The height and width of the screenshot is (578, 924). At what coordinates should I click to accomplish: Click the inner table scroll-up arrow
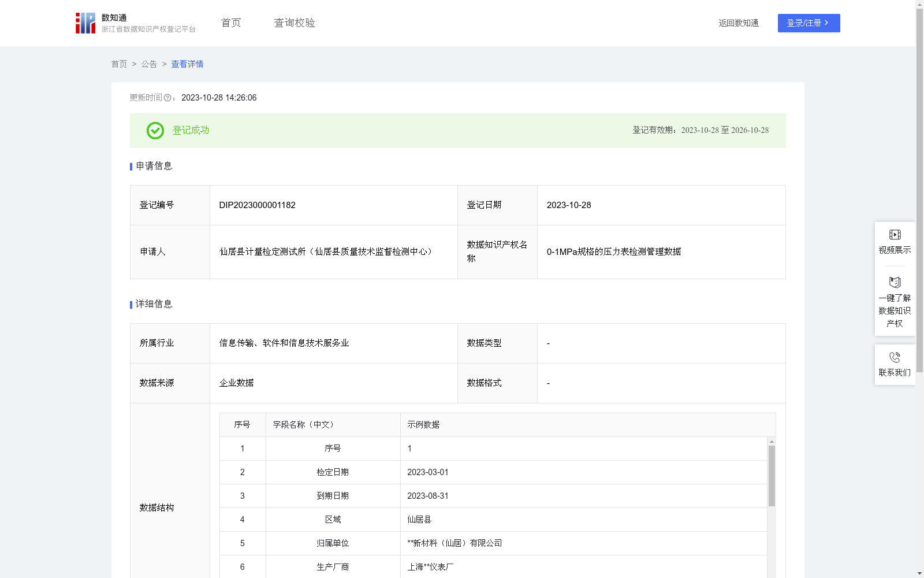click(x=772, y=442)
